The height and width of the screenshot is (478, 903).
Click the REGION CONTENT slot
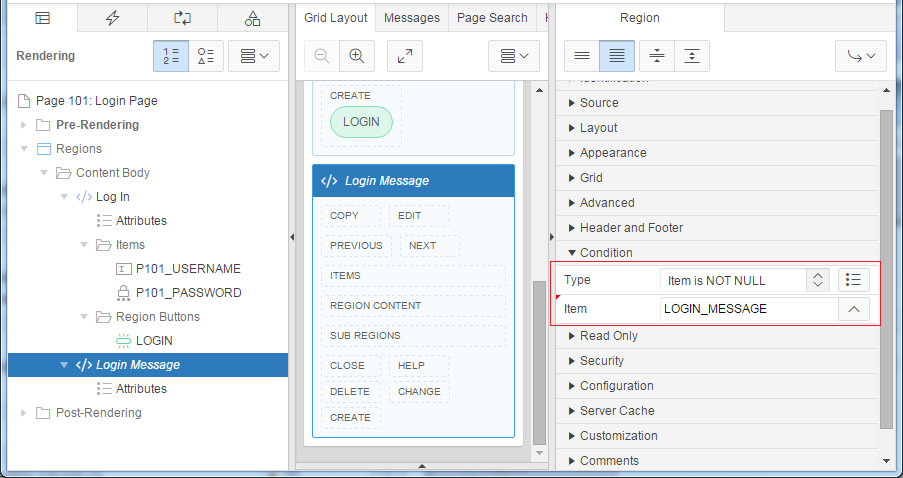click(x=413, y=305)
